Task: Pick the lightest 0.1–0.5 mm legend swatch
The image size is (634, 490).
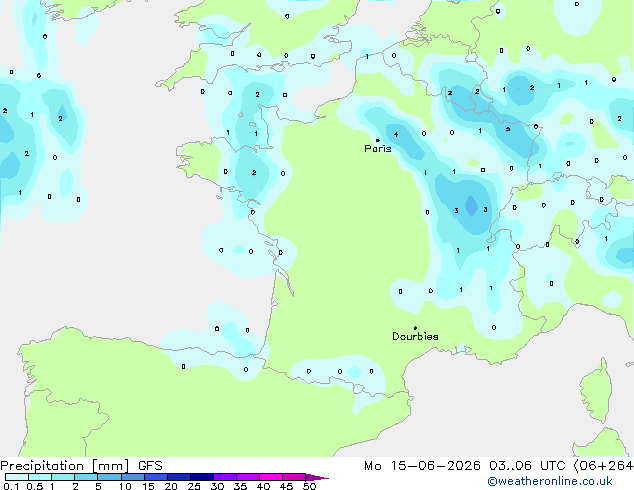Action: pyautogui.click(x=17, y=477)
